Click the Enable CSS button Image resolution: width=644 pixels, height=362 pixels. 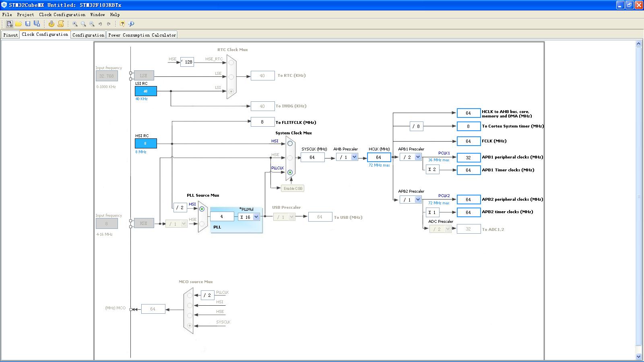point(293,188)
